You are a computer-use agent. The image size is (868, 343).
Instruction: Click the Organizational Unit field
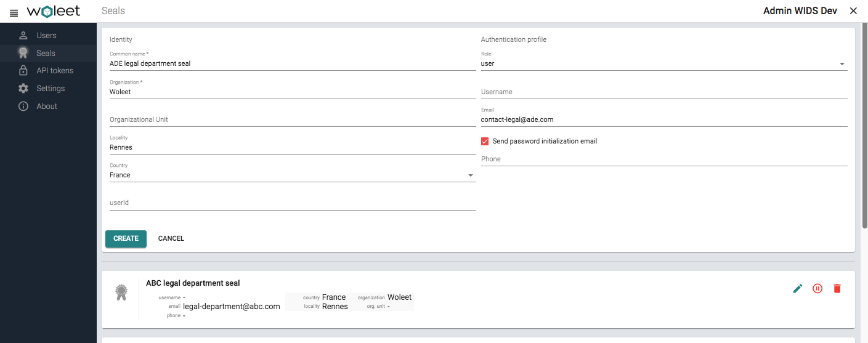point(292,119)
